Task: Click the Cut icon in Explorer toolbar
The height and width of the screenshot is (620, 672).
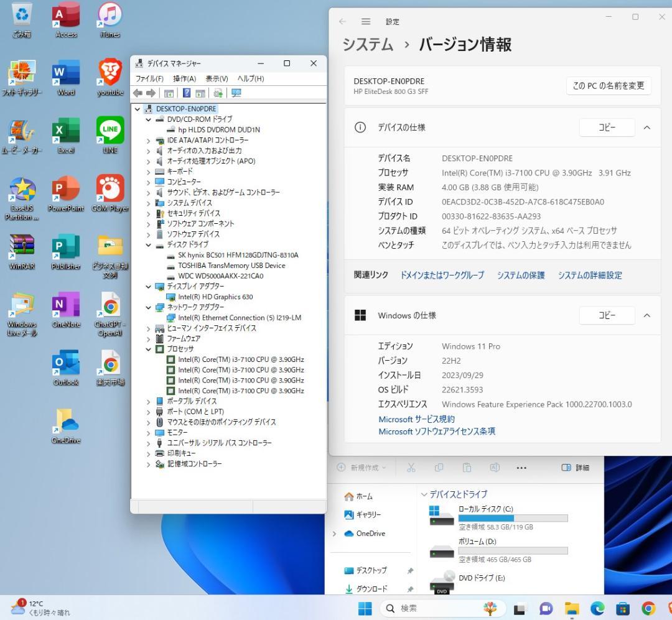Action: click(x=411, y=467)
